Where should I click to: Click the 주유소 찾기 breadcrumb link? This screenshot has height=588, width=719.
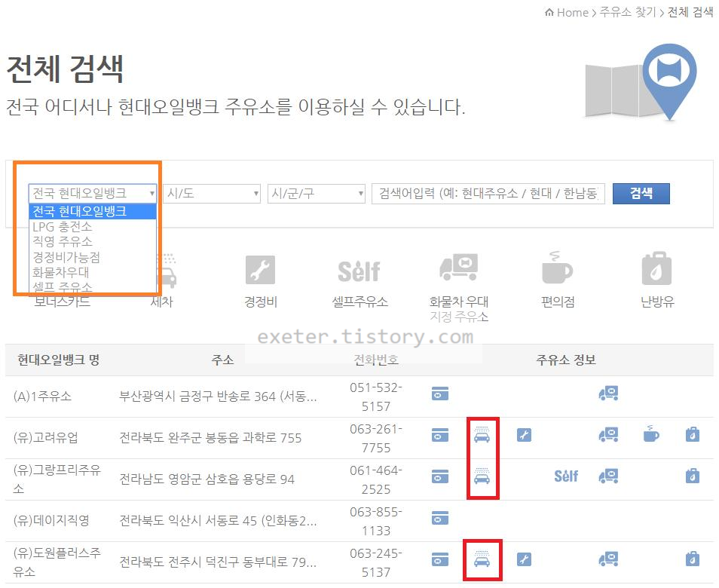tap(628, 12)
